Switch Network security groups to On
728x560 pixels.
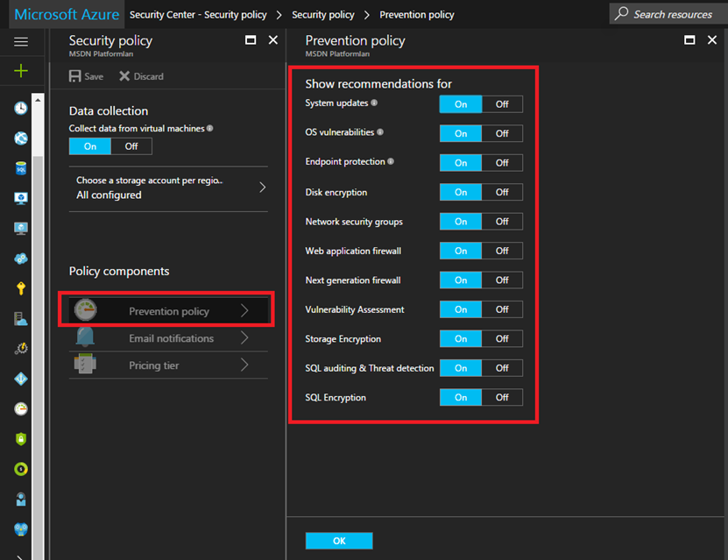point(461,222)
